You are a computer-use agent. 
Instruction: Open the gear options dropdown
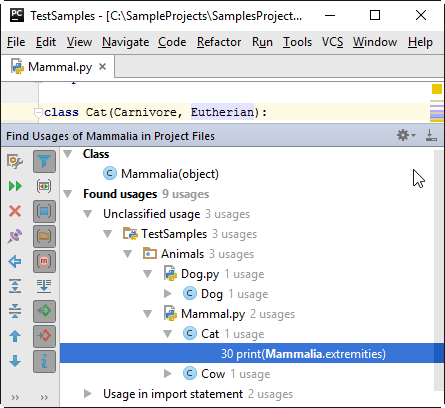click(406, 135)
